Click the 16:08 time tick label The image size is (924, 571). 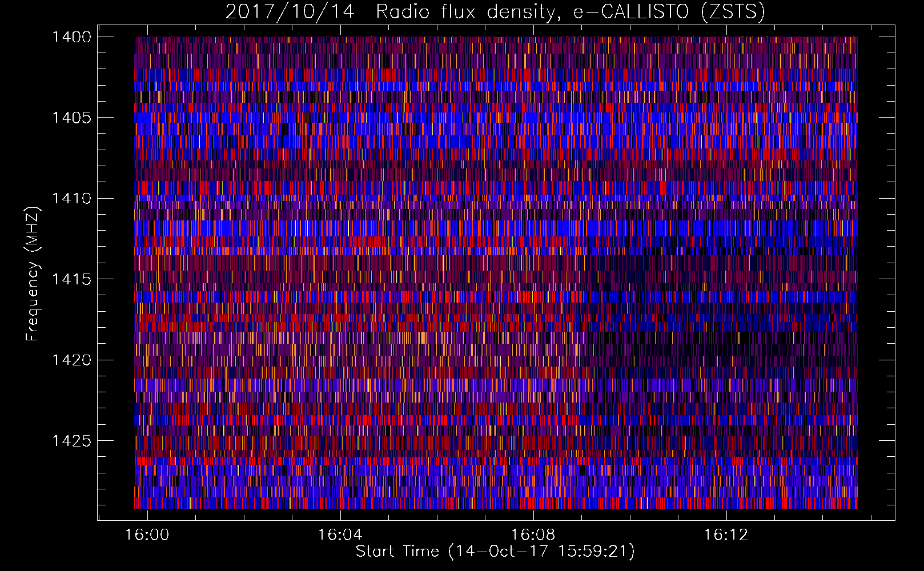(533, 535)
